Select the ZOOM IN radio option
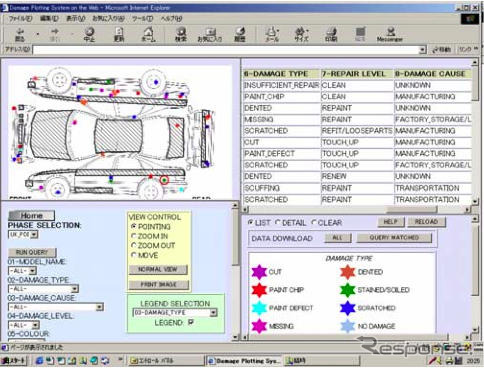 coord(134,236)
